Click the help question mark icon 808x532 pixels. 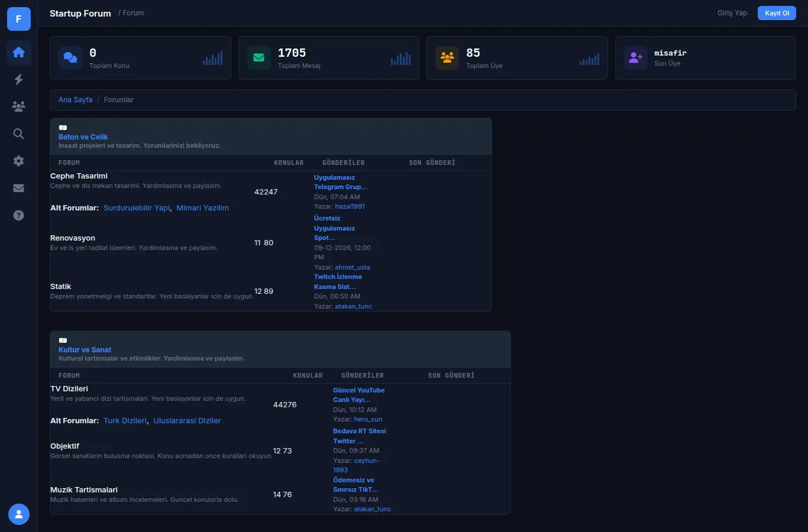(18, 215)
